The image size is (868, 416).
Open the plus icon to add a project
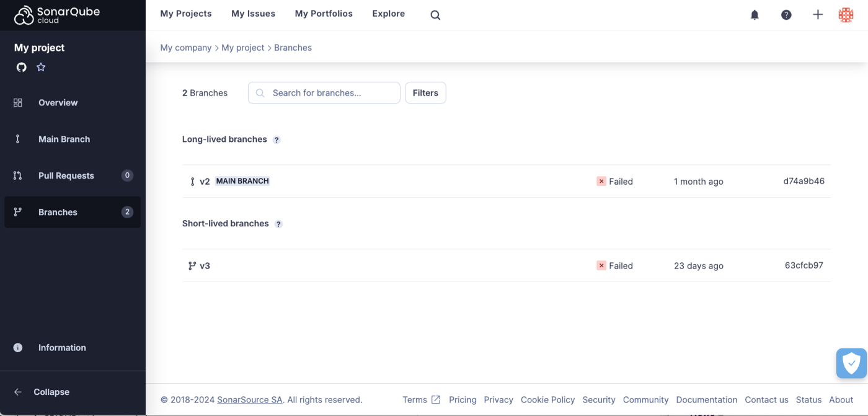[818, 14]
